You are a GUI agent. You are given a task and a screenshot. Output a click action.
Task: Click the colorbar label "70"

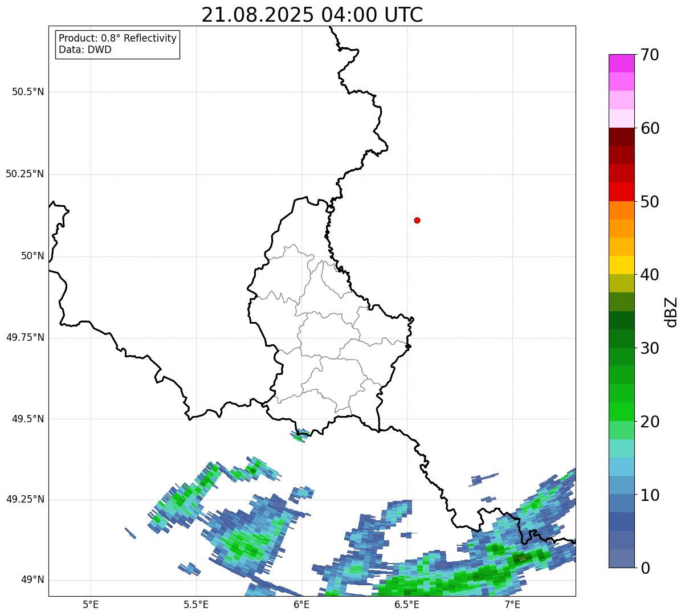point(650,55)
